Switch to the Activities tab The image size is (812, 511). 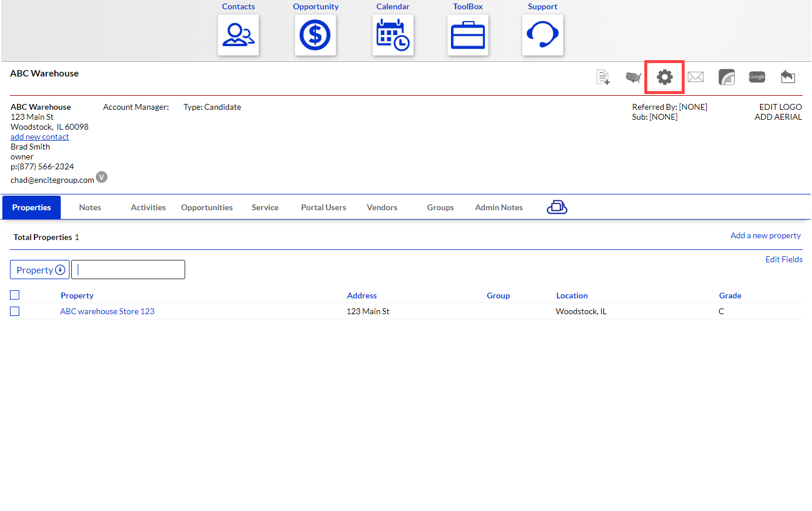(x=148, y=207)
